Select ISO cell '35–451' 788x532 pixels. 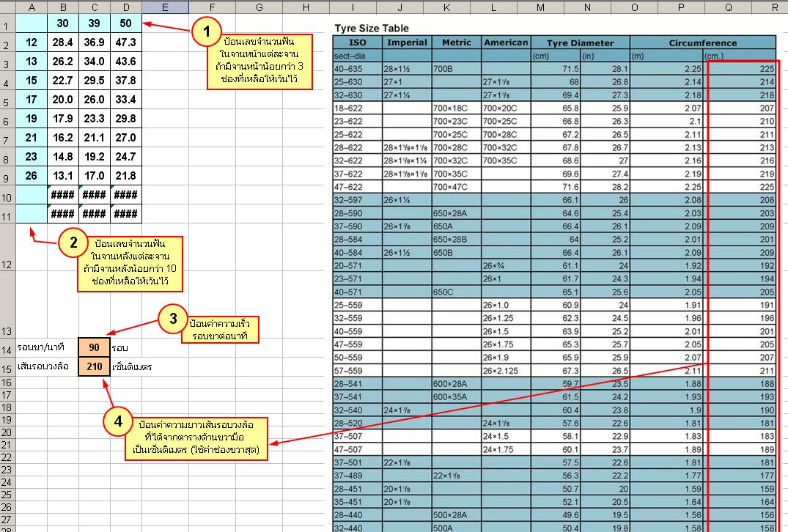click(x=357, y=501)
